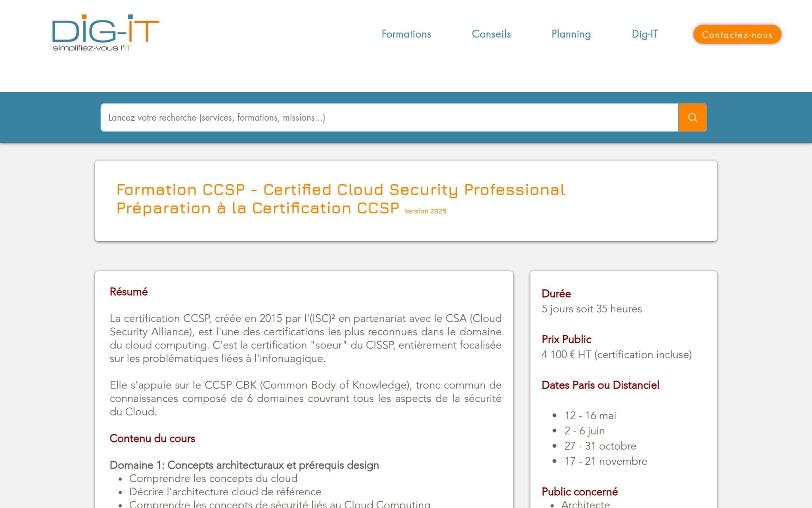Image resolution: width=812 pixels, height=508 pixels.
Task: Click the 'Formation CCSP' title heading
Action: click(341, 190)
